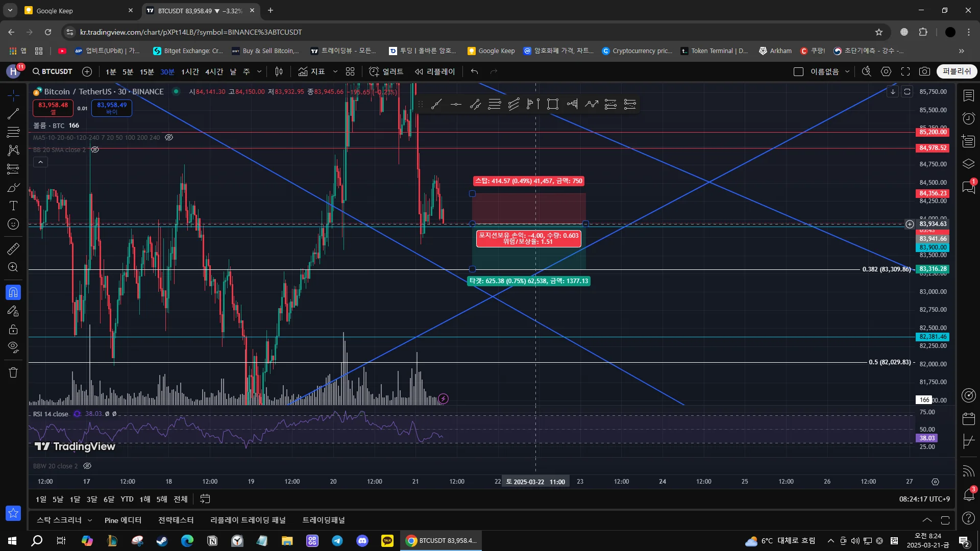The width and height of the screenshot is (980, 551).
Task: Open the alerts clock icon in right sidebar
Action: (x=968, y=118)
